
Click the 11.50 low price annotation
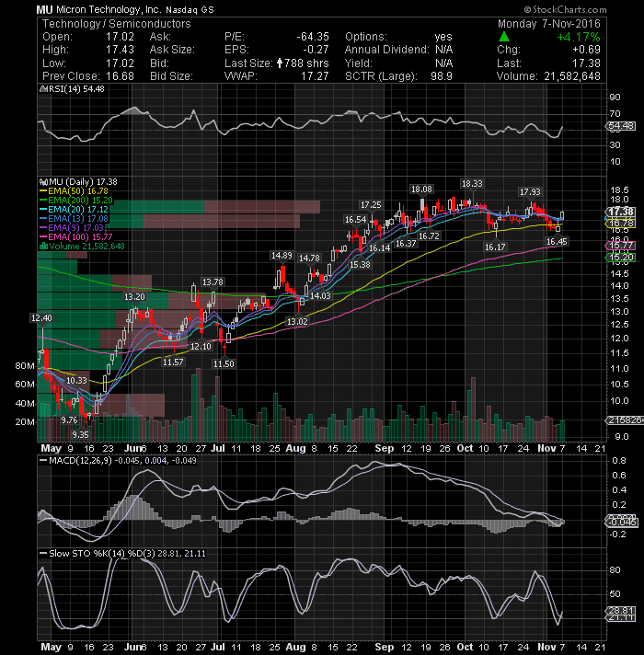coord(224,364)
